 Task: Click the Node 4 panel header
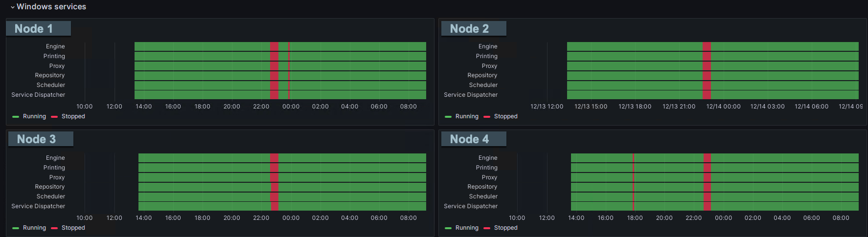(x=469, y=139)
